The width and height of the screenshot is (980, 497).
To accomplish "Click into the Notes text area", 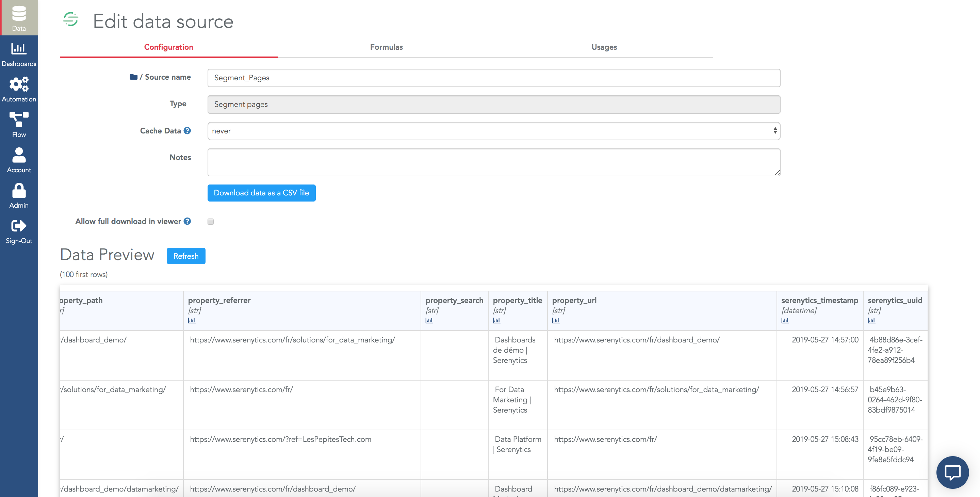I will click(x=494, y=162).
